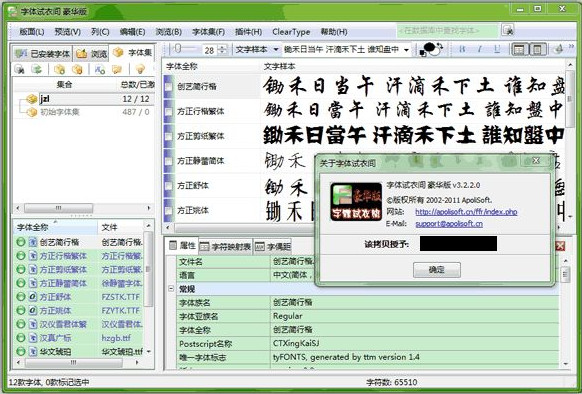Click the magnifier search icon in font set toolbar

(x=19, y=69)
